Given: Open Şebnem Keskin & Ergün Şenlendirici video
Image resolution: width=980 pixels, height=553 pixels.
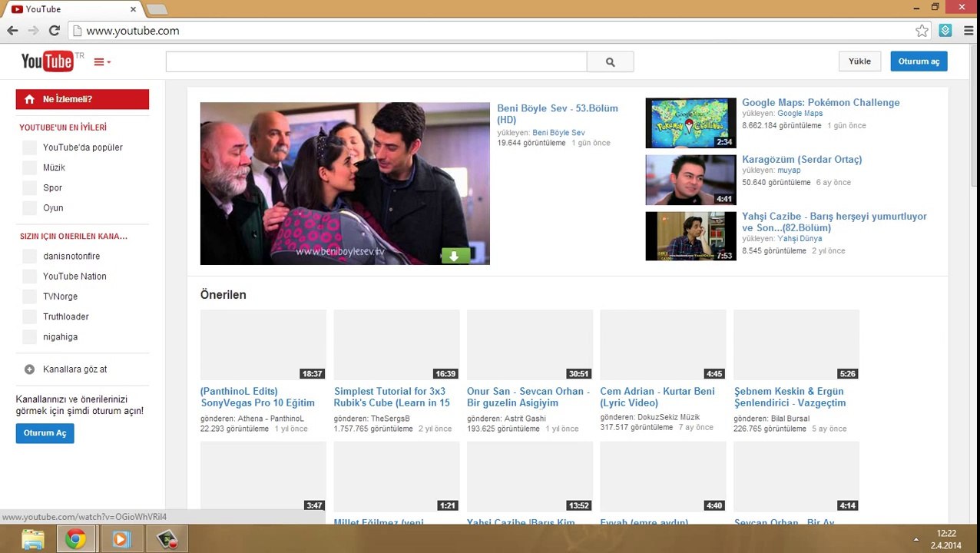Looking at the screenshot, I should point(790,397).
